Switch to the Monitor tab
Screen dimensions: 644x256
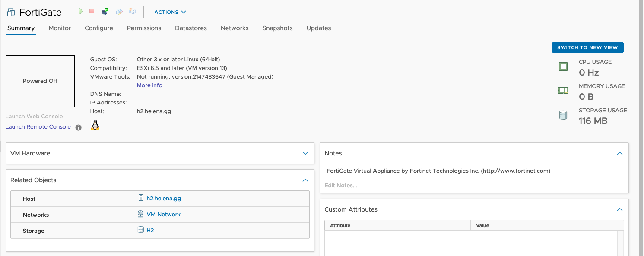[60, 28]
